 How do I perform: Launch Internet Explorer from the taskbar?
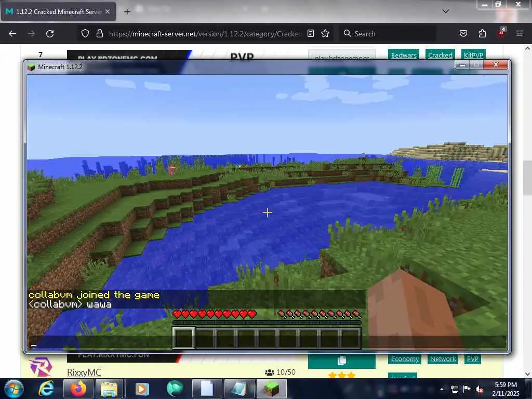tap(46, 389)
